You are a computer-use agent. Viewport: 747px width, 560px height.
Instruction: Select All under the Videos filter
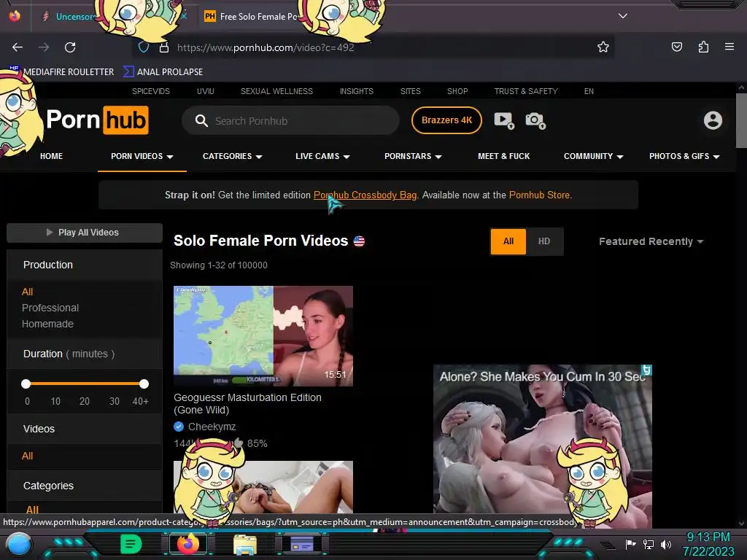27,456
